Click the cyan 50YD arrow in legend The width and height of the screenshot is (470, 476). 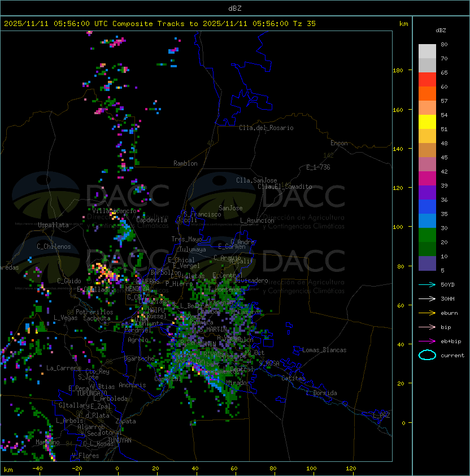click(427, 284)
